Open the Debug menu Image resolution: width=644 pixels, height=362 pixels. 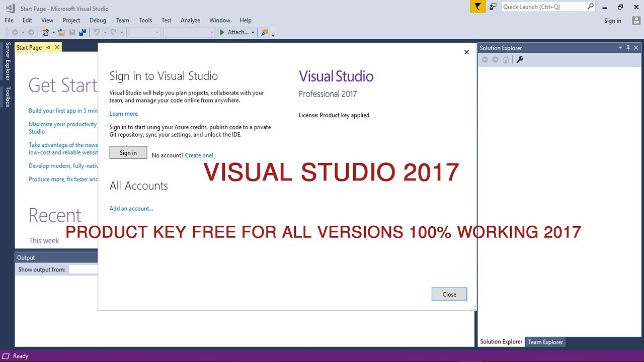tap(98, 20)
